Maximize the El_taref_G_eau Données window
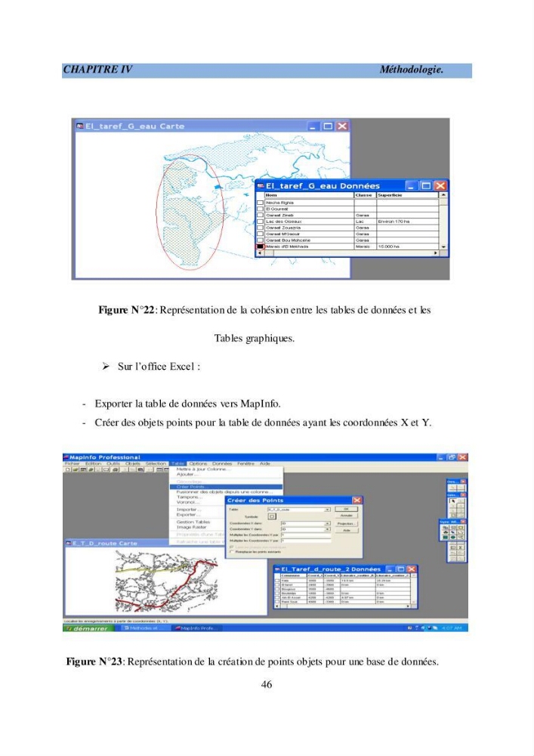Image resolution: width=534 pixels, height=756 pixels. (x=426, y=186)
